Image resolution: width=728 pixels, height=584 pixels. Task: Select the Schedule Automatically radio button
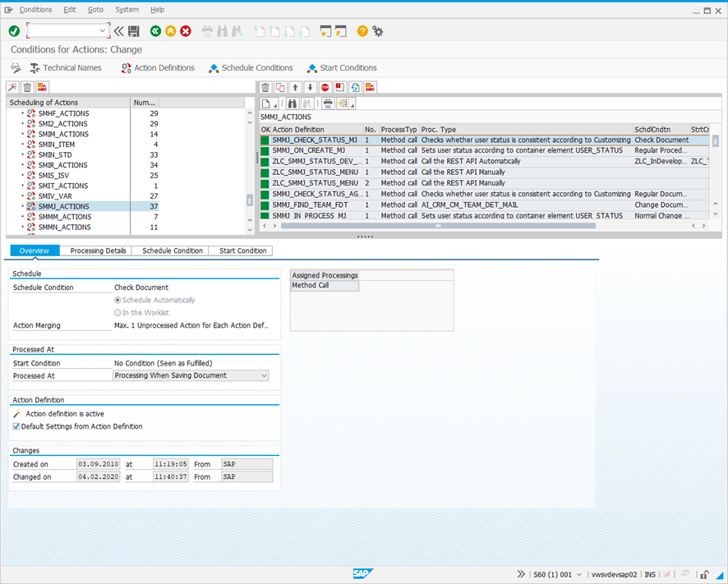pyautogui.click(x=117, y=301)
